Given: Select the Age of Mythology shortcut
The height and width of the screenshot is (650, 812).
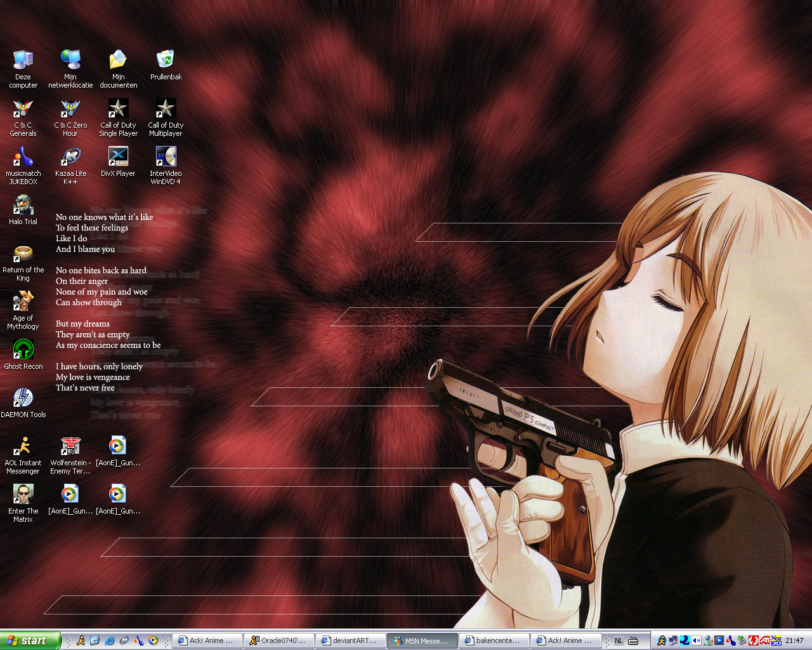Looking at the screenshot, I should (x=23, y=310).
